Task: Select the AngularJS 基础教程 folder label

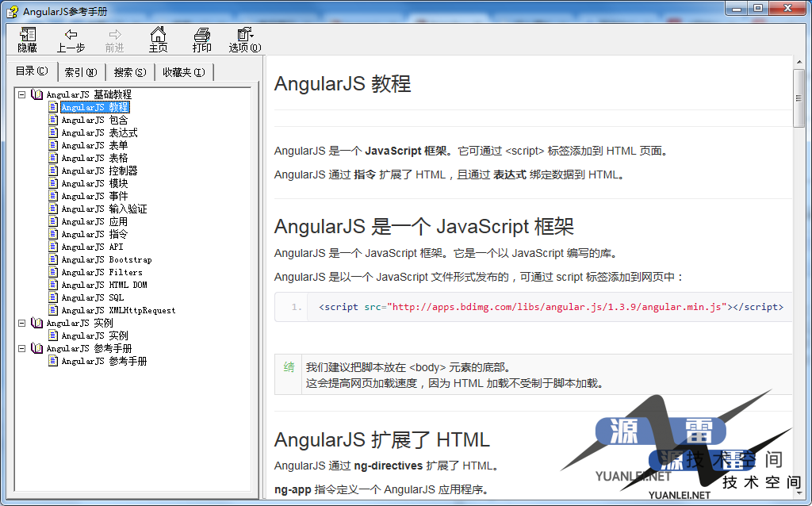Action: (89, 94)
